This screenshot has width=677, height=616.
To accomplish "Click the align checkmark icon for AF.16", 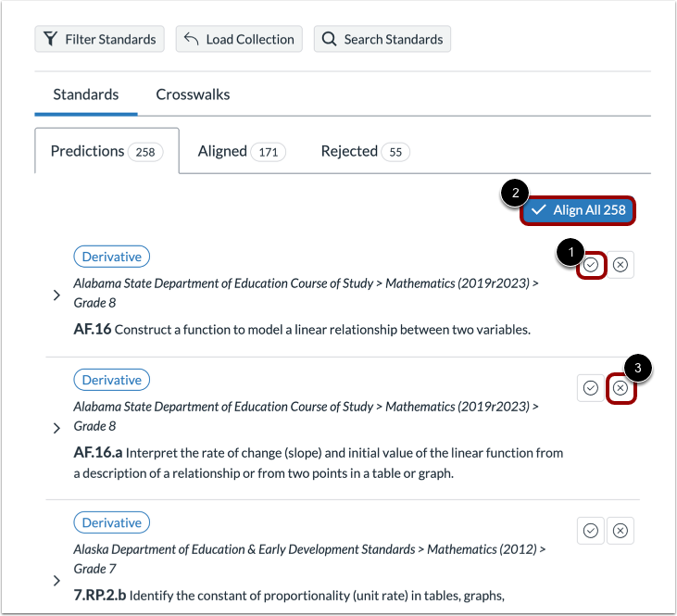I will pyautogui.click(x=591, y=265).
